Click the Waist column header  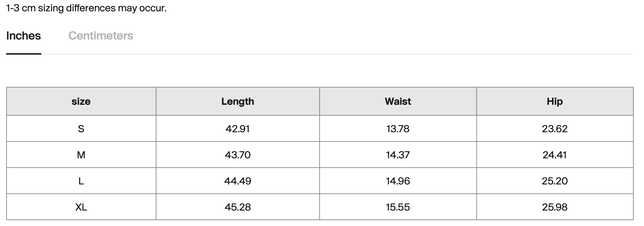(x=398, y=101)
